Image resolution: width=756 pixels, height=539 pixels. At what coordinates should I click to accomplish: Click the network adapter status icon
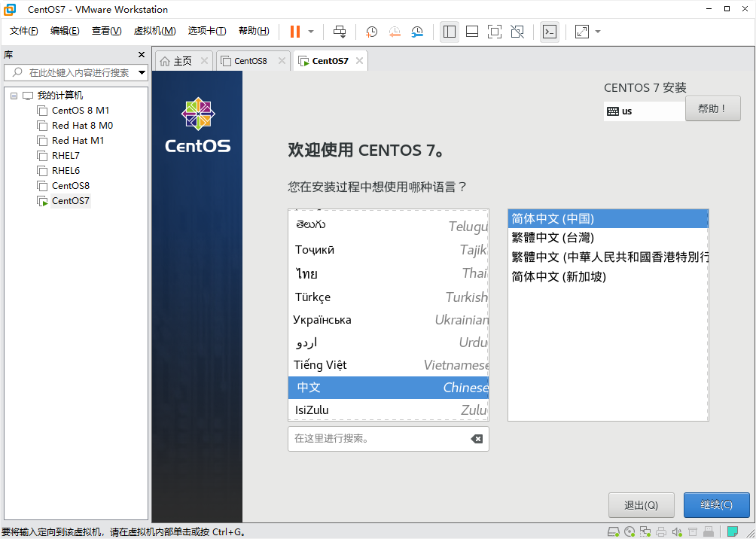coord(645,532)
